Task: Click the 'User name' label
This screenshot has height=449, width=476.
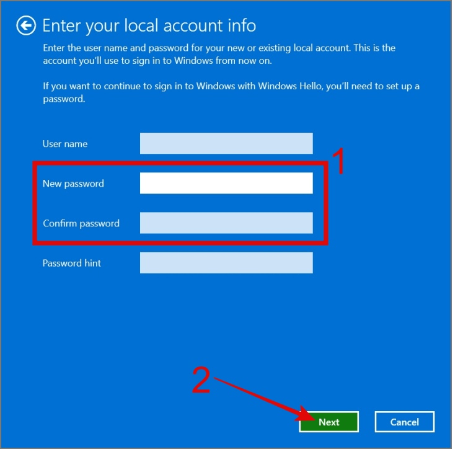Action: (65, 144)
